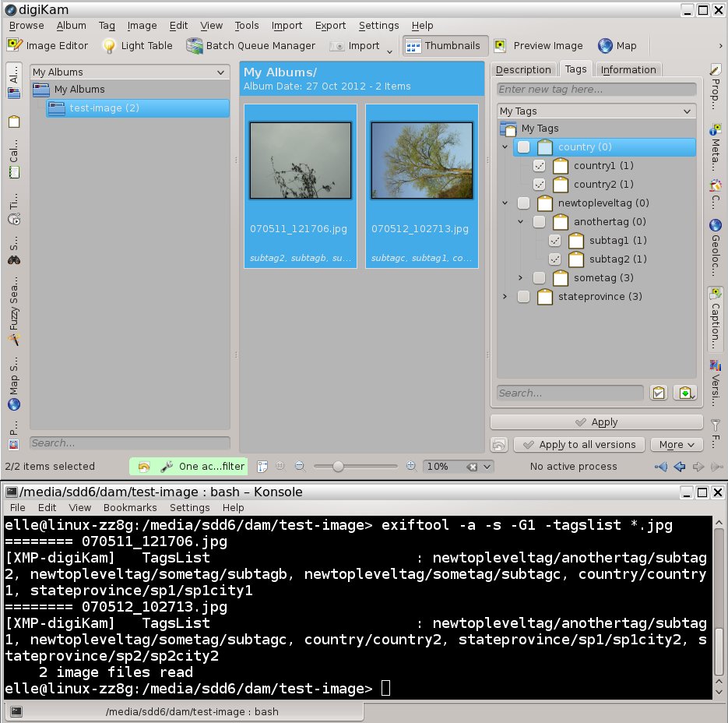
Task: Open Preview Image mode
Action: [539, 45]
